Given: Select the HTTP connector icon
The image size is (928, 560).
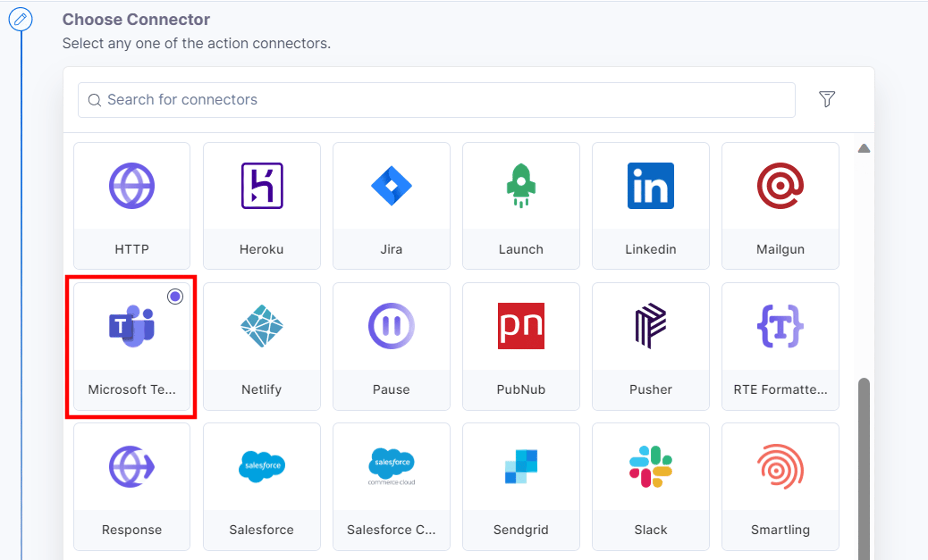Looking at the screenshot, I should click(132, 186).
